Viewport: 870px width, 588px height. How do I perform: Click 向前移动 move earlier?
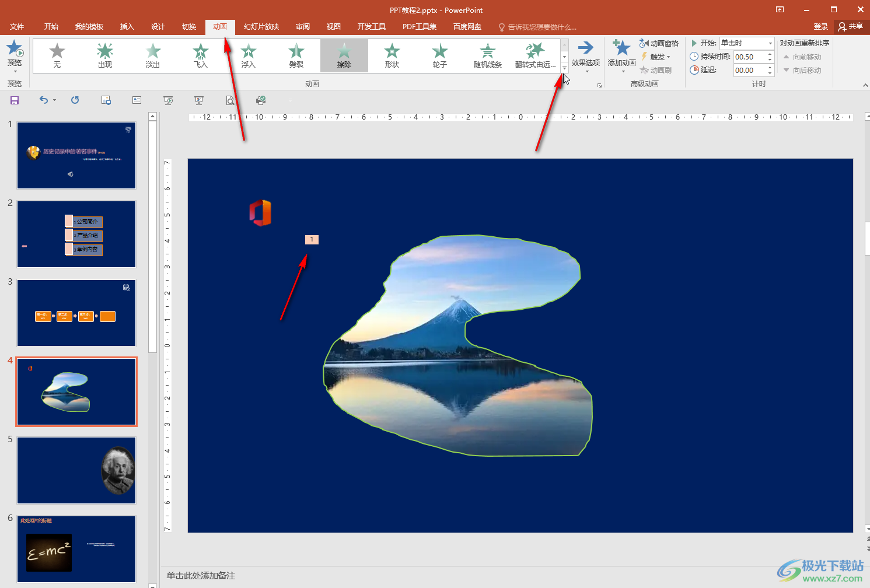(802, 57)
